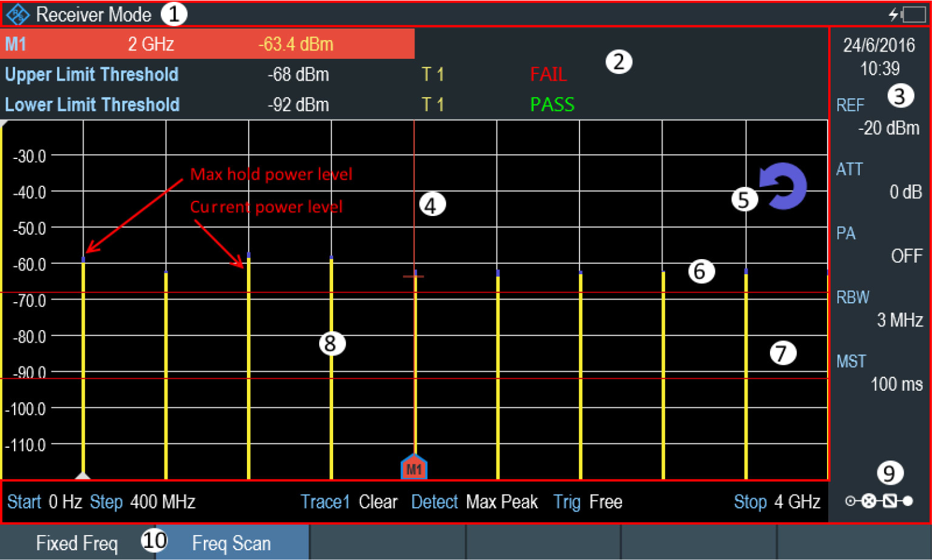Image resolution: width=932 pixels, height=560 pixels.
Task: Select the REF -20 dBm setting
Action: coord(879,116)
